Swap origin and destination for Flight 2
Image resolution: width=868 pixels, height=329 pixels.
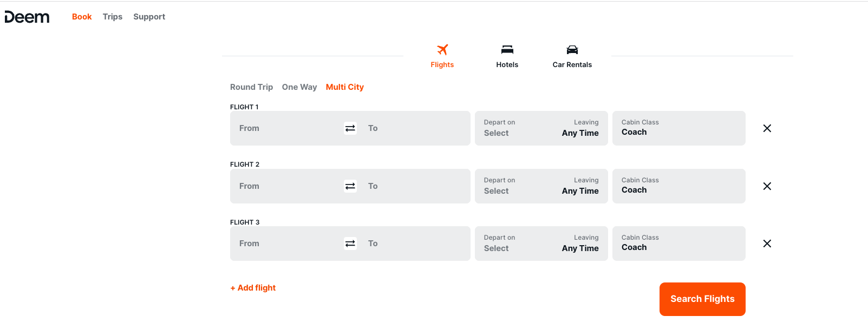[350, 186]
